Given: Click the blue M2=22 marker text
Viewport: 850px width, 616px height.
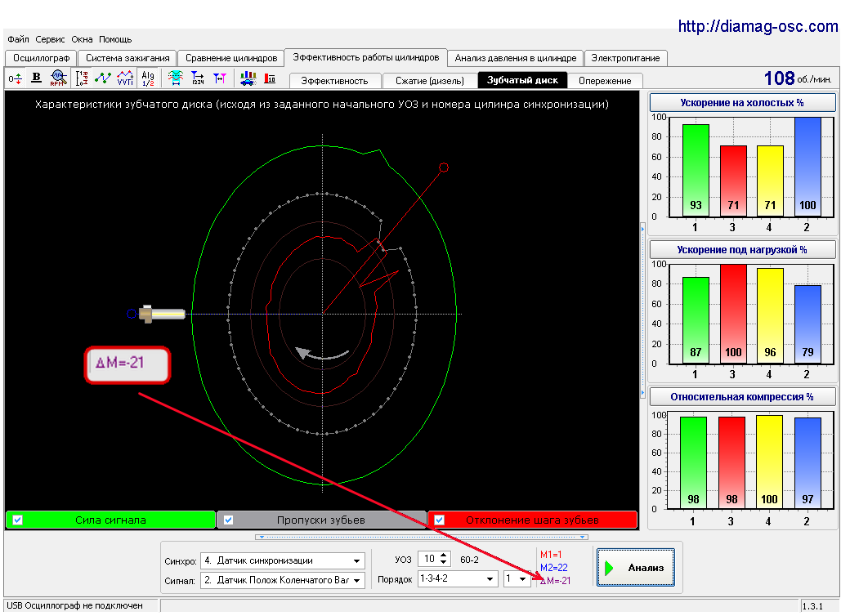Looking at the screenshot, I should click(x=554, y=568).
